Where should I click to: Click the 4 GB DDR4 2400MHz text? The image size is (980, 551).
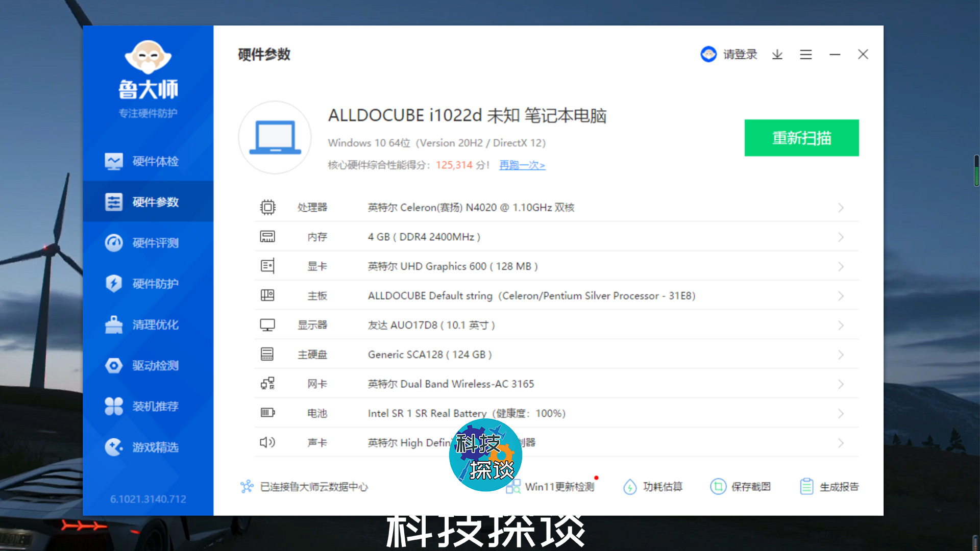pos(424,237)
